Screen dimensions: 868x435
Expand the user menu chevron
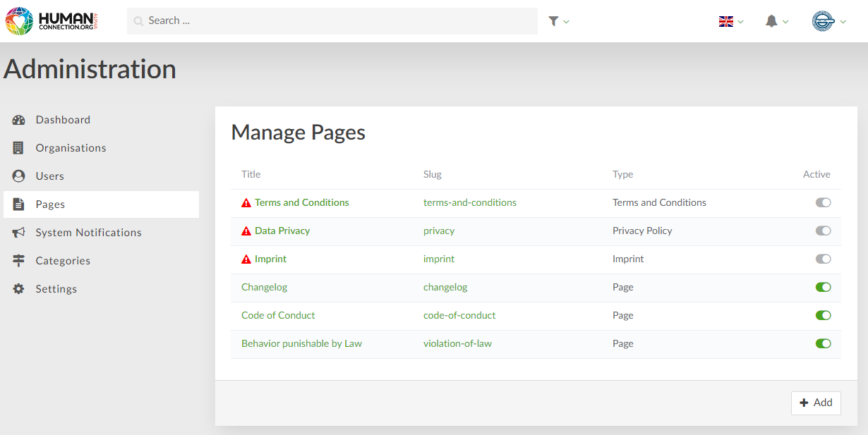[x=843, y=22]
